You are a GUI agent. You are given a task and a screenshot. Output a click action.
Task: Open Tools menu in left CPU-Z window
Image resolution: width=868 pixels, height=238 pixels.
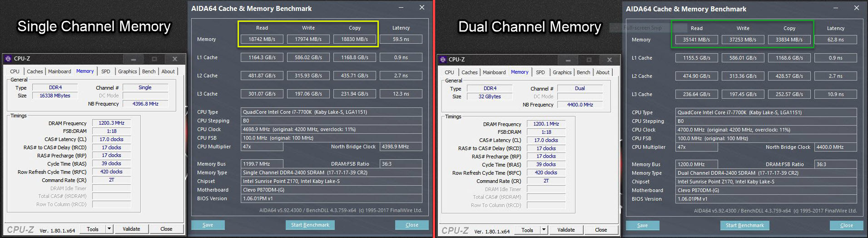pyautogui.click(x=93, y=229)
